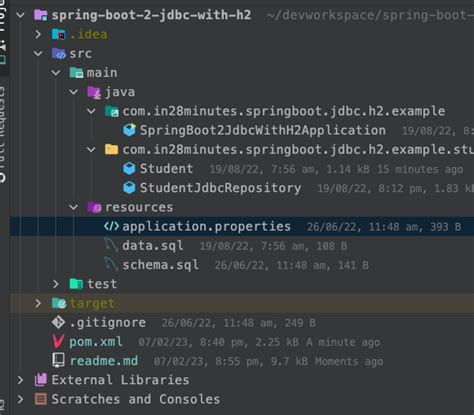Open the schema.sql file
Image resolution: width=474 pixels, height=415 pixels.
click(x=161, y=265)
